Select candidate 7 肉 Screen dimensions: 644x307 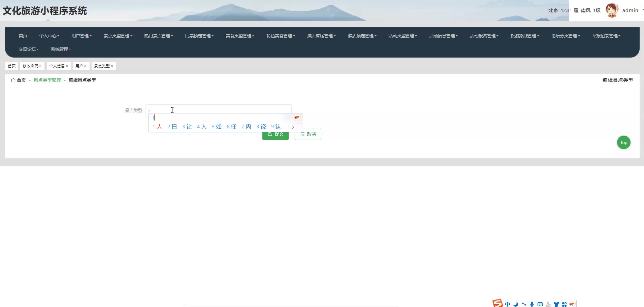point(246,127)
